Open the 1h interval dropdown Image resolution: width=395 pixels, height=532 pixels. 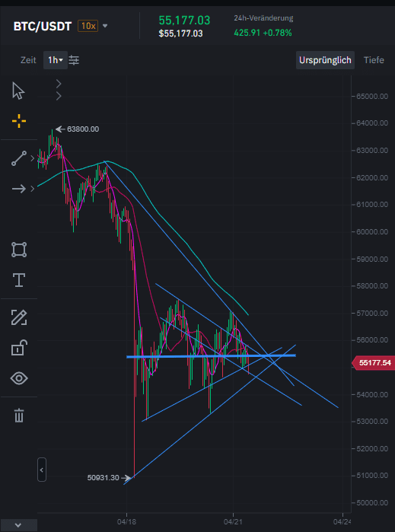click(x=56, y=60)
